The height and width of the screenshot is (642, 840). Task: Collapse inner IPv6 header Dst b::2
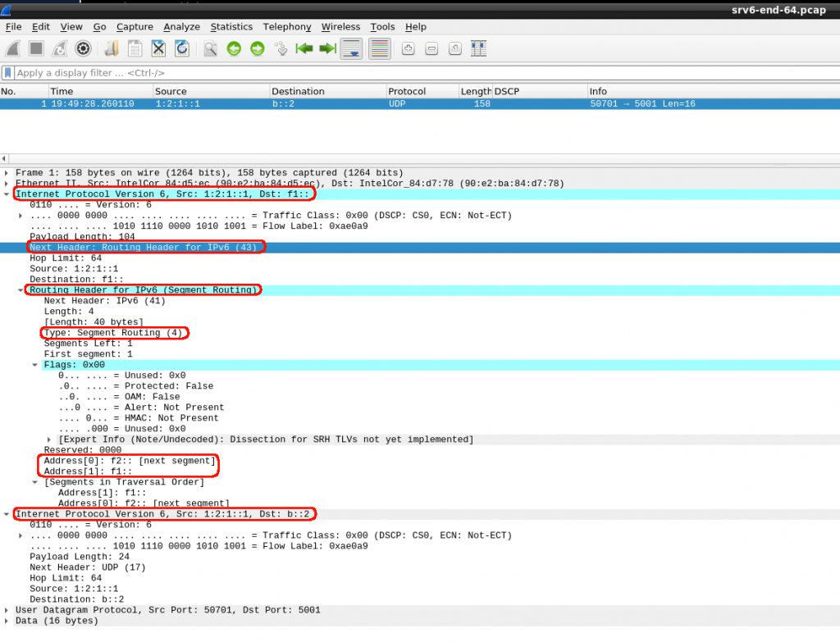click(x=7, y=514)
